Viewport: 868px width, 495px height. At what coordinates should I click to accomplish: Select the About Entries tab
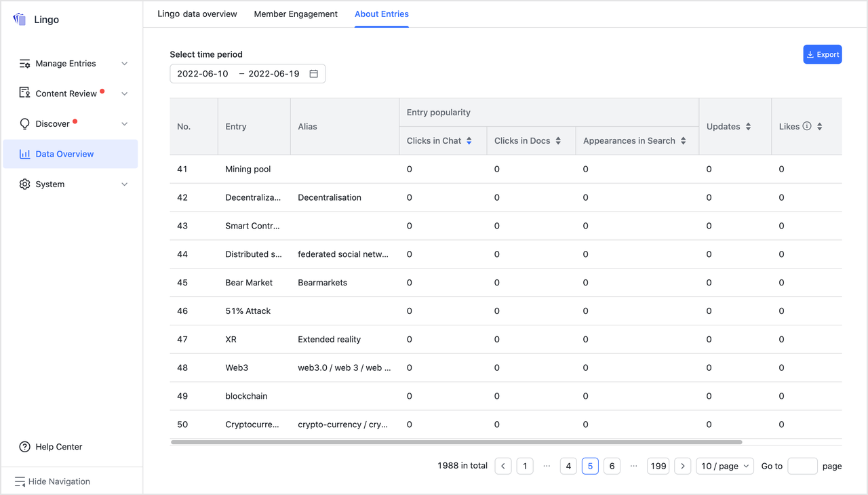[382, 14]
